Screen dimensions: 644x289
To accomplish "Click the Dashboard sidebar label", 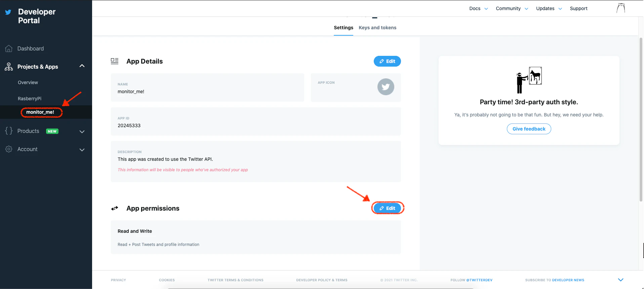I will [31, 48].
